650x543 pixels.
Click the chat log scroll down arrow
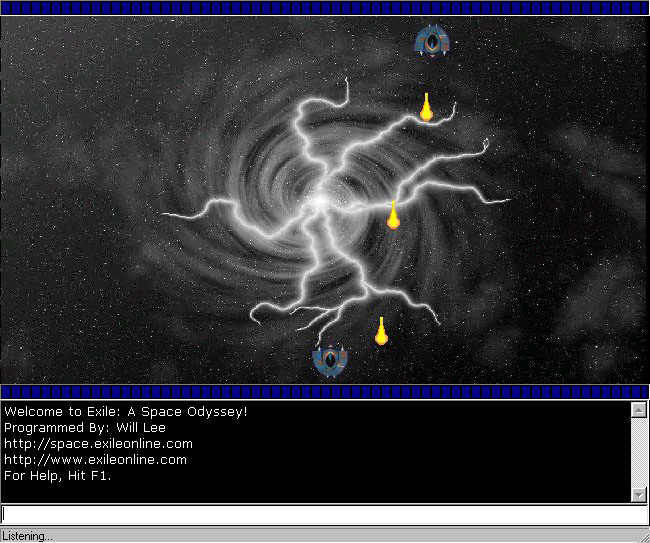pos(639,495)
